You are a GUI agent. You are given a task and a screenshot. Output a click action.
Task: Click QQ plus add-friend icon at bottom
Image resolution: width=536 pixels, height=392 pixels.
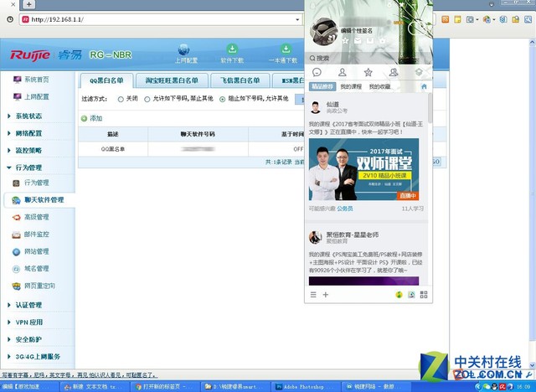coord(326,295)
